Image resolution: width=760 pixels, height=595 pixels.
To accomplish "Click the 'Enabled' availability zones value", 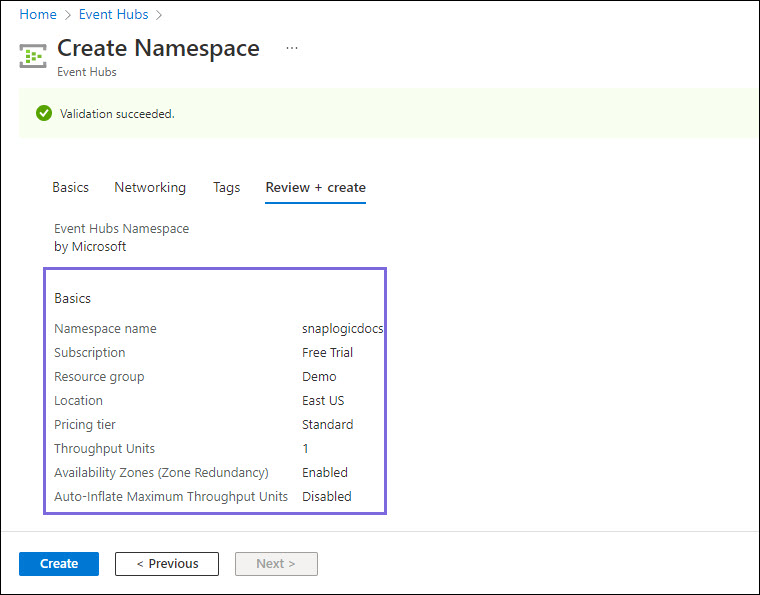I will [325, 472].
